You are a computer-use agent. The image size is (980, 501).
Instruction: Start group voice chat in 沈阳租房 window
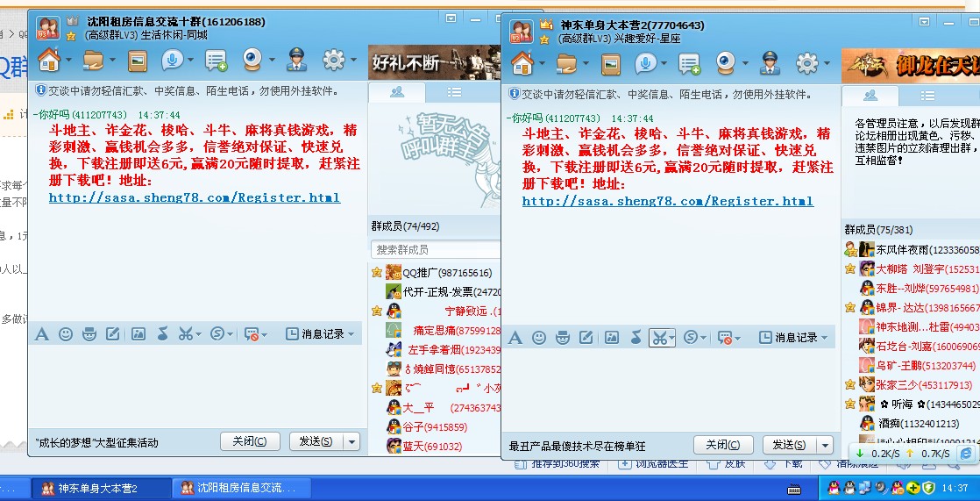click(x=173, y=60)
